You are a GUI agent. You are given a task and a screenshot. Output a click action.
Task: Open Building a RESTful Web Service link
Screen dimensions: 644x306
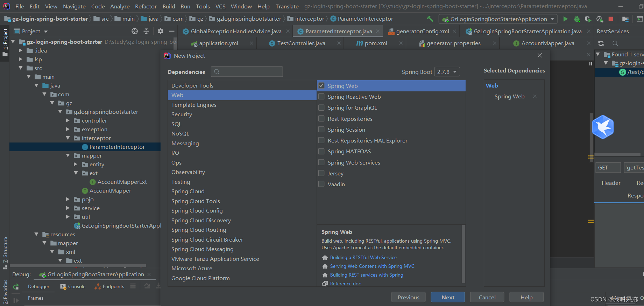(x=363, y=257)
